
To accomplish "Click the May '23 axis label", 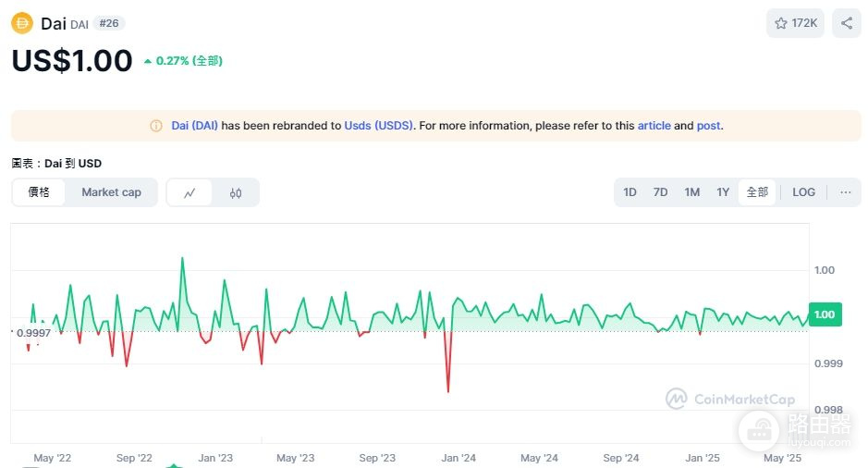I will pyautogui.click(x=295, y=458).
